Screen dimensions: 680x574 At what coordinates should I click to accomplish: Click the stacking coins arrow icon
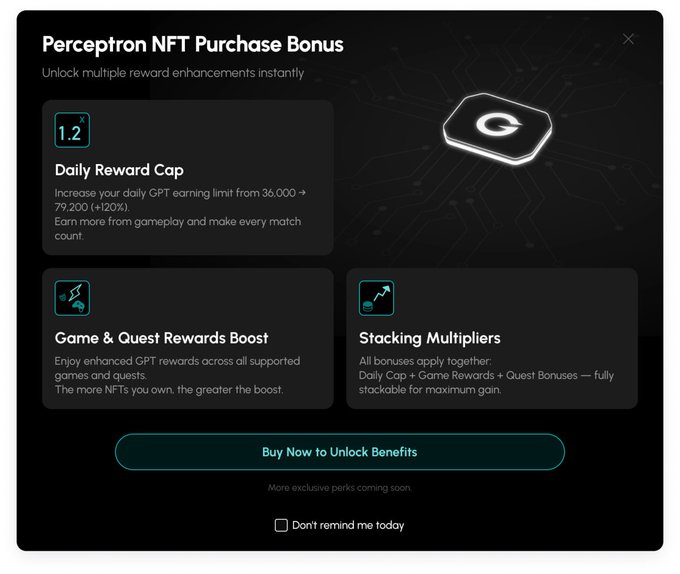(376, 298)
